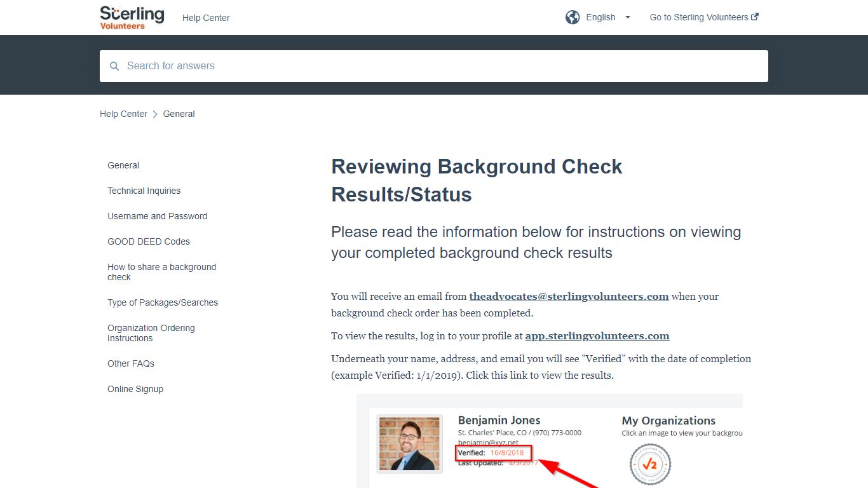
Task: Focus the Search for answers field
Action: 434,66
